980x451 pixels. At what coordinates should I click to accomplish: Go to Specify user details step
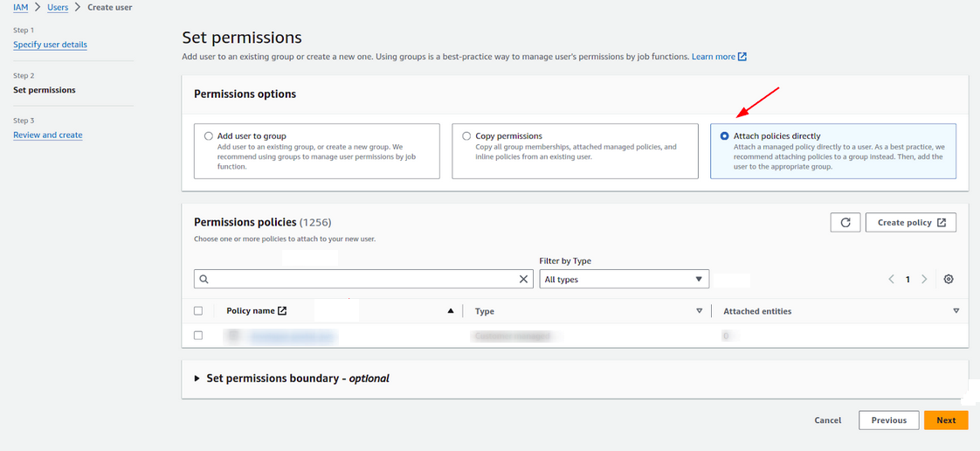[50, 45]
